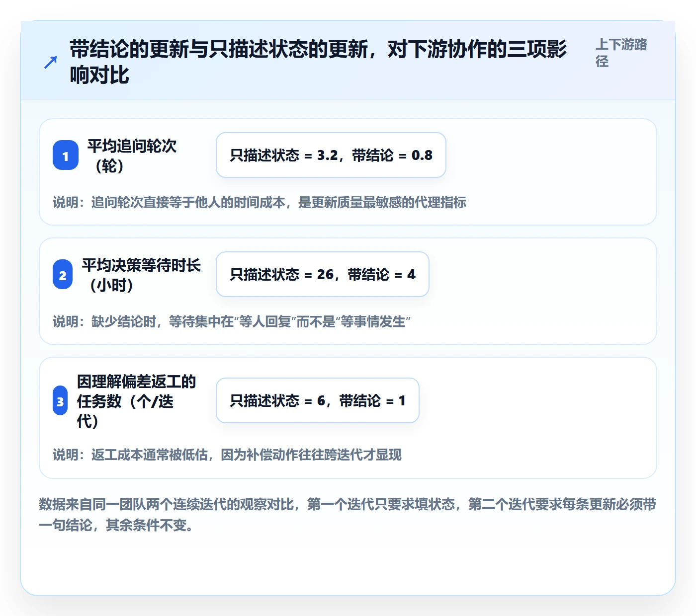The width and height of the screenshot is (696, 616).
Task: Click the upward trend arrow icon in header
Action: click(51, 62)
